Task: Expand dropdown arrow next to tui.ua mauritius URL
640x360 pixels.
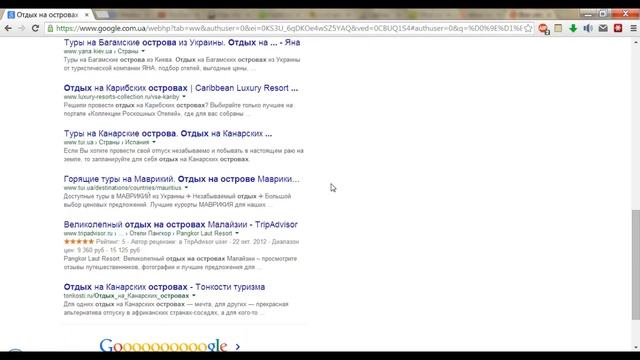Action: [x=186, y=188]
